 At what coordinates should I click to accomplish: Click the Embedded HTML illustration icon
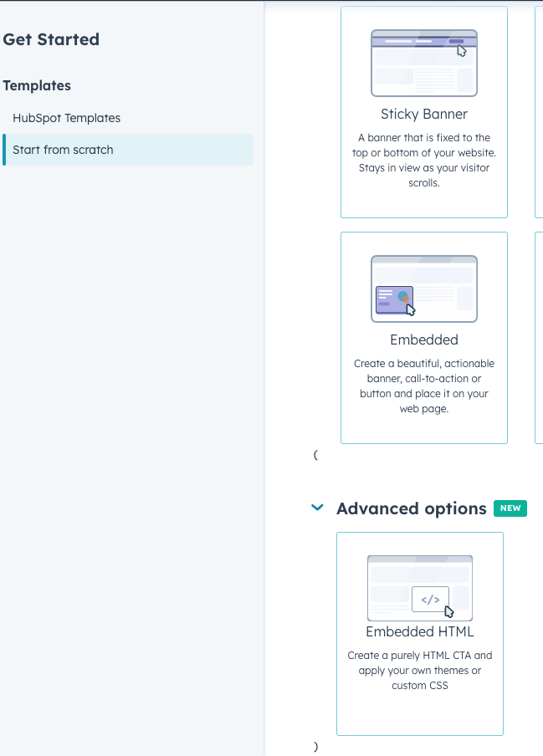click(x=419, y=588)
